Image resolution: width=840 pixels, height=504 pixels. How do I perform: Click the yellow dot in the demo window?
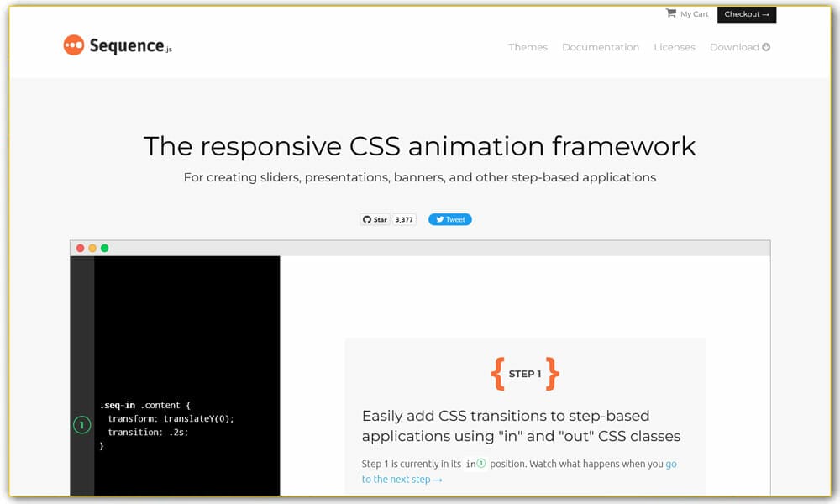click(92, 248)
